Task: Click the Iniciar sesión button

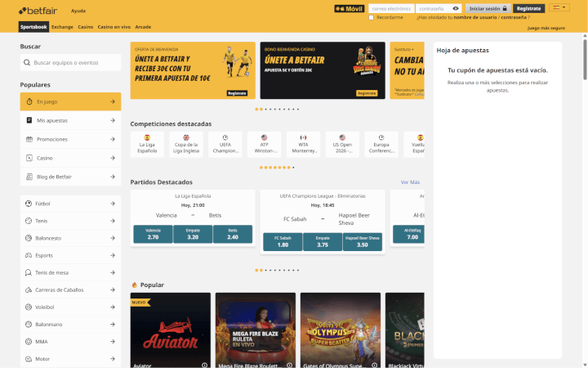Action: [488, 9]
